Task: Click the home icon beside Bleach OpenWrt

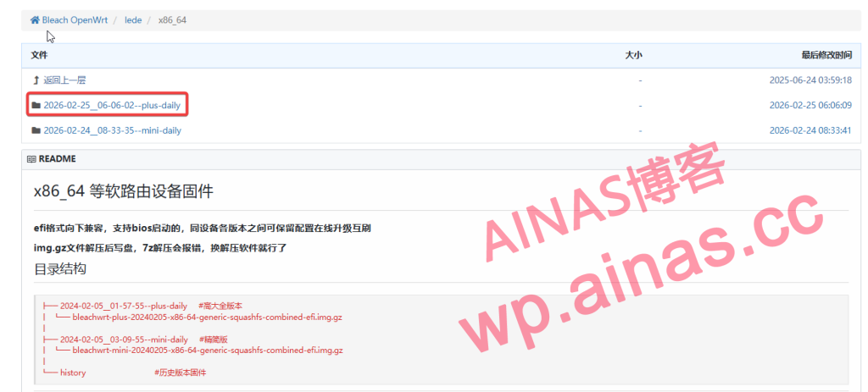Action: click(x=35, y=20)
